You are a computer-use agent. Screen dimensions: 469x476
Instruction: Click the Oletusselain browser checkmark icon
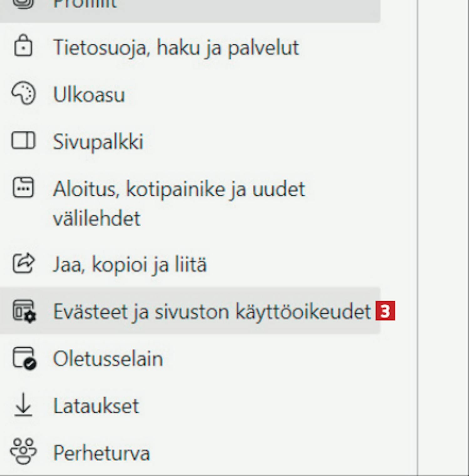point(24,358)
